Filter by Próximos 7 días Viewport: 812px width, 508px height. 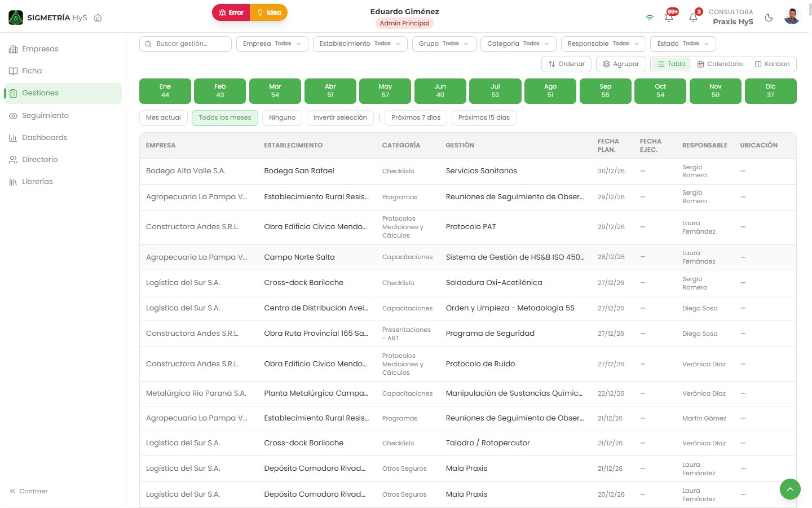coord(416,118)
